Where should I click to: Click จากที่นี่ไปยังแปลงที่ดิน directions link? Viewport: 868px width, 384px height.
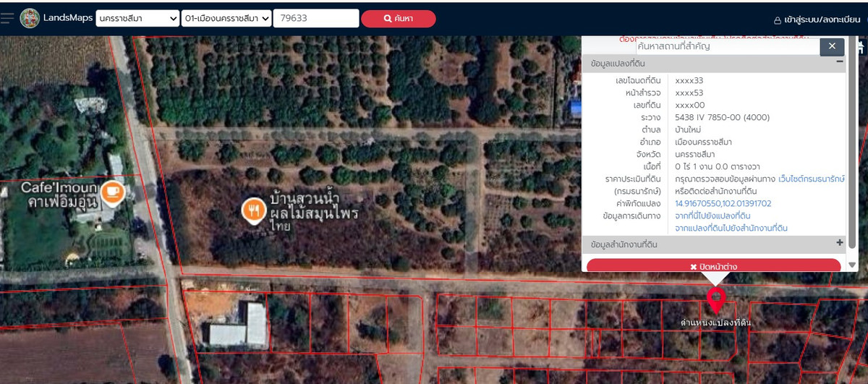click(712, 216)
